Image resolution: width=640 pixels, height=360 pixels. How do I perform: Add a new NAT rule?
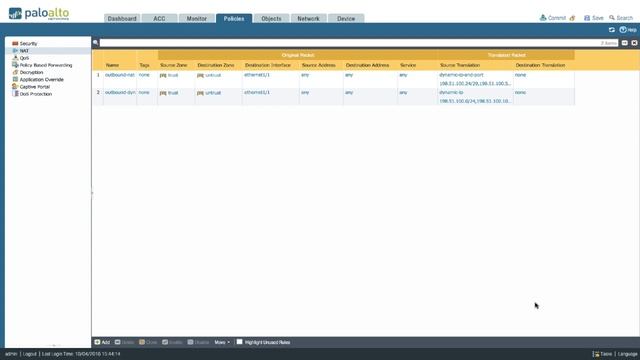[102, 342]
